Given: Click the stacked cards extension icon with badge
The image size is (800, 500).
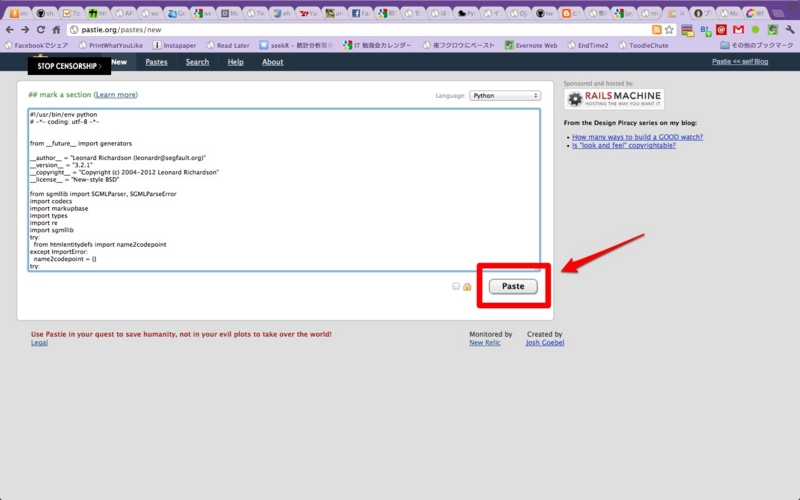Looking at the screenshot, I should (688, 31).
